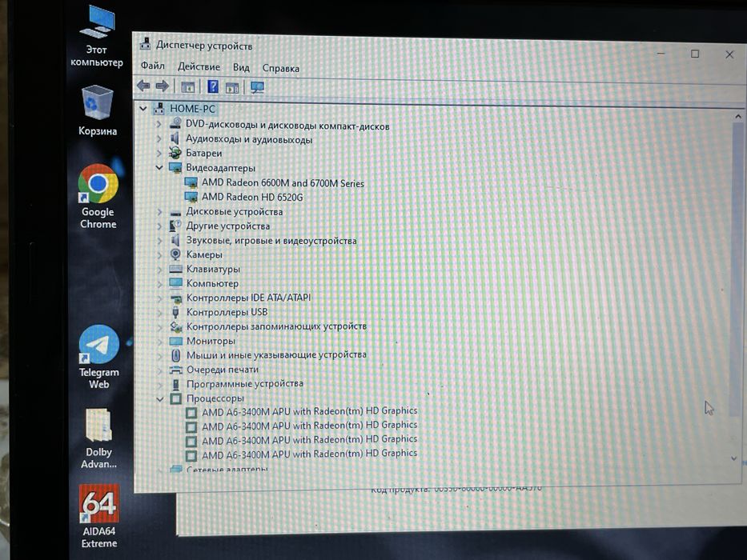The image size is (747, 560).
Task: Collapse the HOME-PC root node
Action: [143, 109]
